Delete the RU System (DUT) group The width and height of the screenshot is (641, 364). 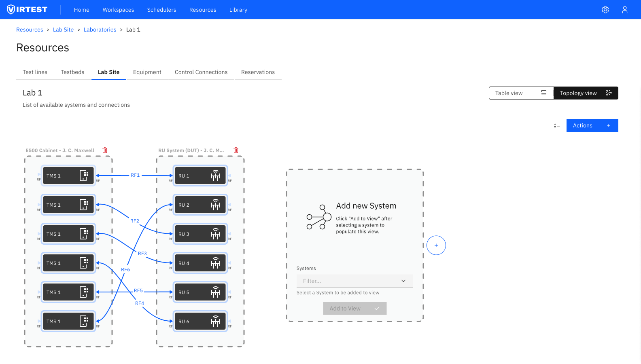236,150
